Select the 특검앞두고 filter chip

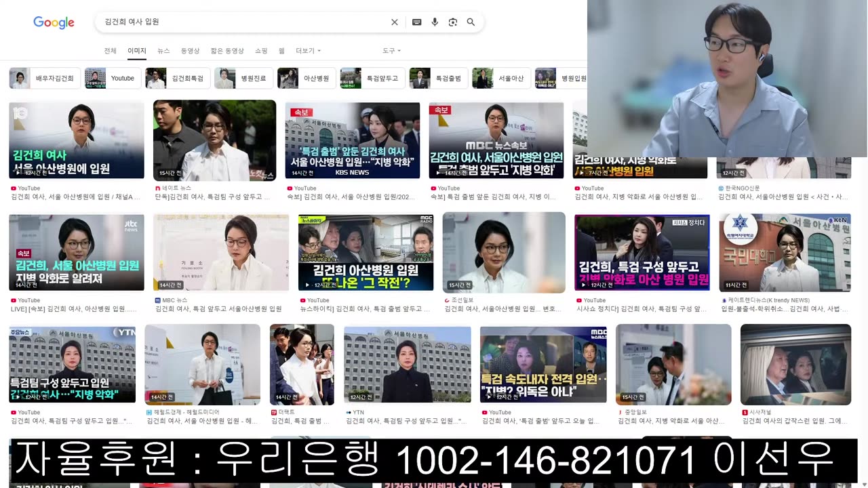click(372, 79)
